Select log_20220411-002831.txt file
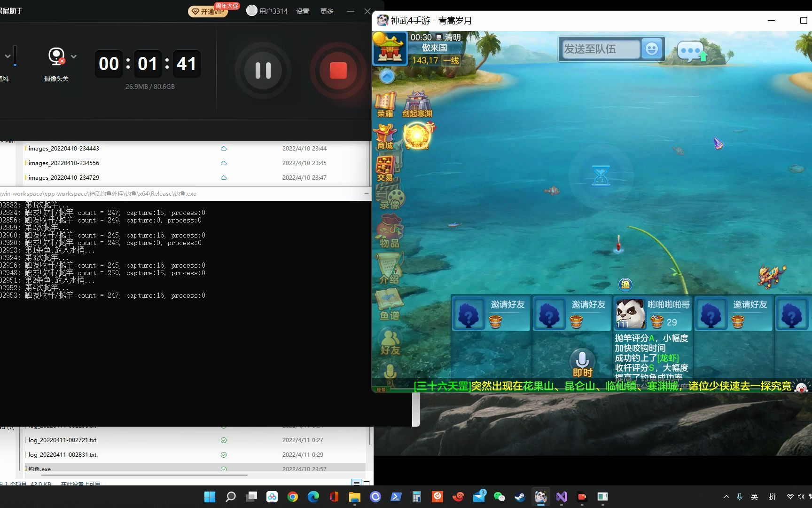812x508 pixels. tap(195, 454)
